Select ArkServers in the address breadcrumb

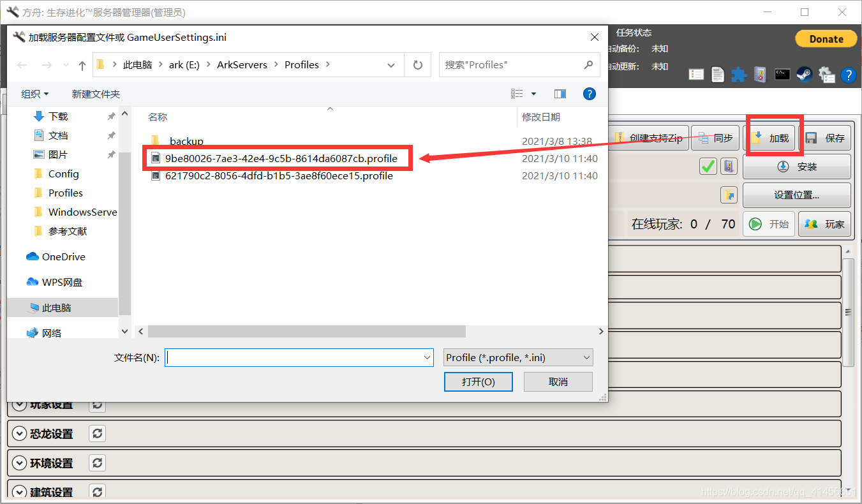click(242, 65)
